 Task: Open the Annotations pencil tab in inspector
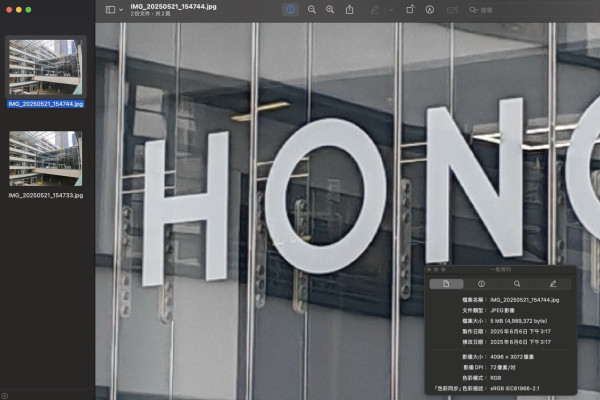[552, 284]
